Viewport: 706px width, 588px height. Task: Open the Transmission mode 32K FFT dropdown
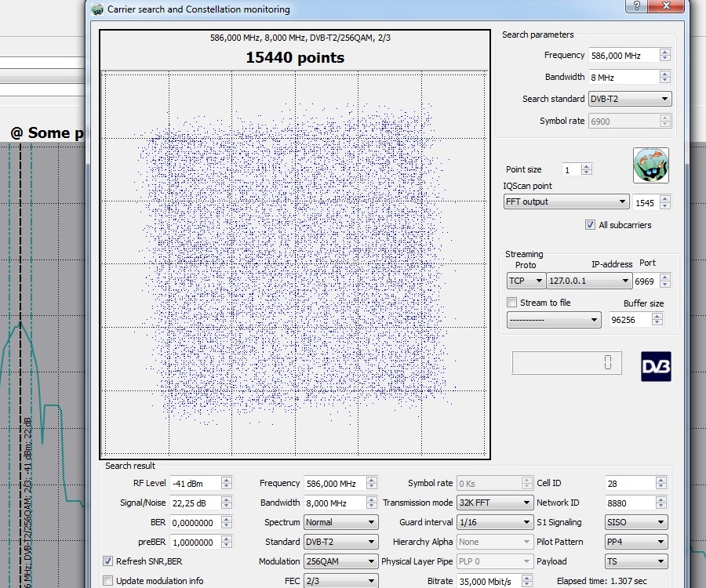click(495, 503)
